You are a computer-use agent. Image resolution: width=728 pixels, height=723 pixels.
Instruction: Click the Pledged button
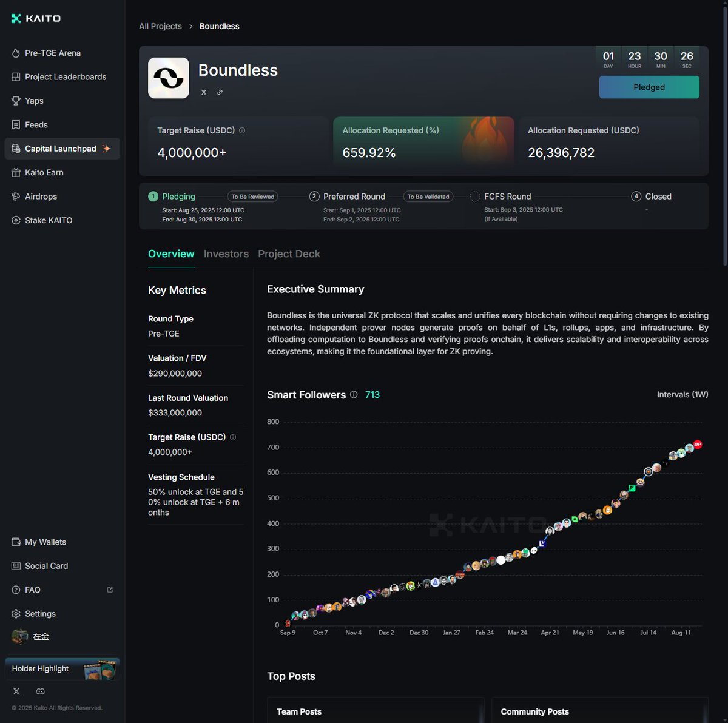click(x=649, y=87)
